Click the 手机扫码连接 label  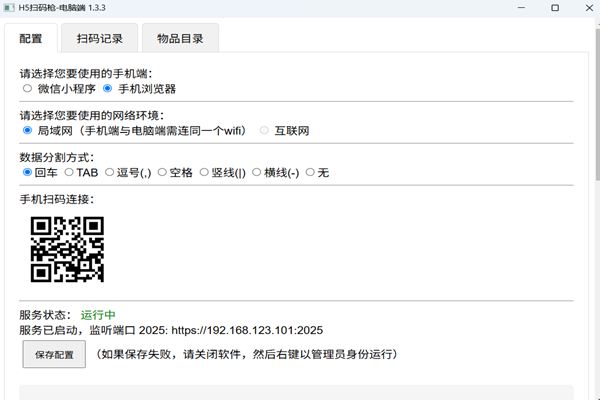(57, 199)
